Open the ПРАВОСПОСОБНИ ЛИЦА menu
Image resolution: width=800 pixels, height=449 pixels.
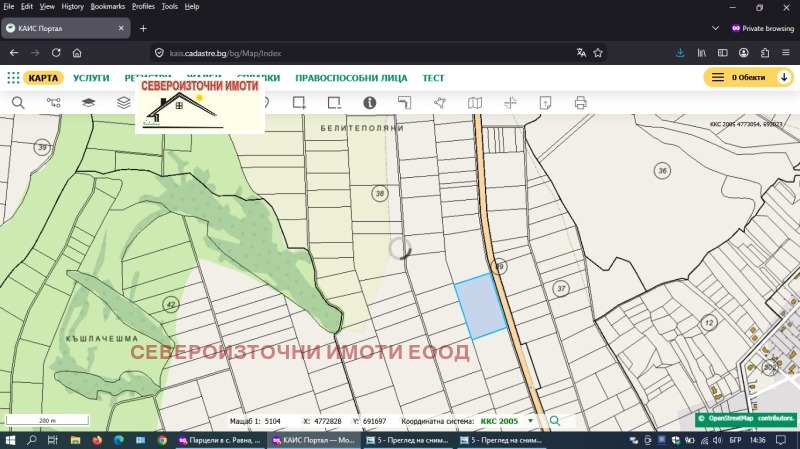point(351,78)
